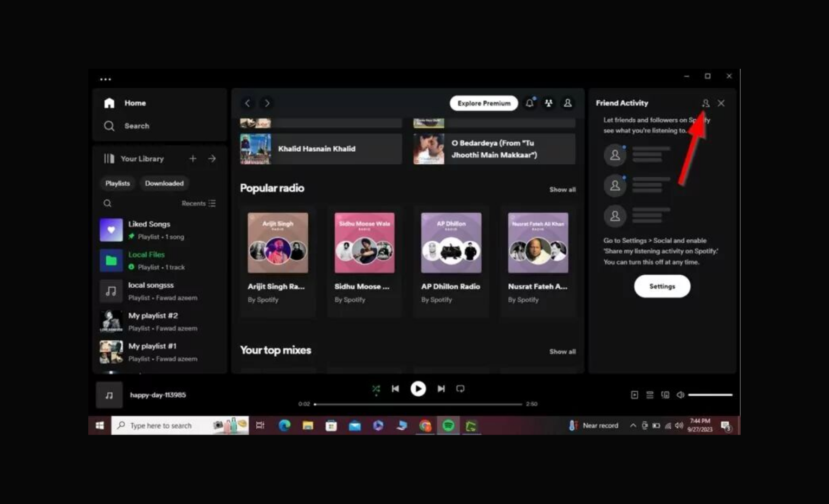Open Recents sort dropdown
829x504 pixels.
pyautogui.click(x=199, y=203)
